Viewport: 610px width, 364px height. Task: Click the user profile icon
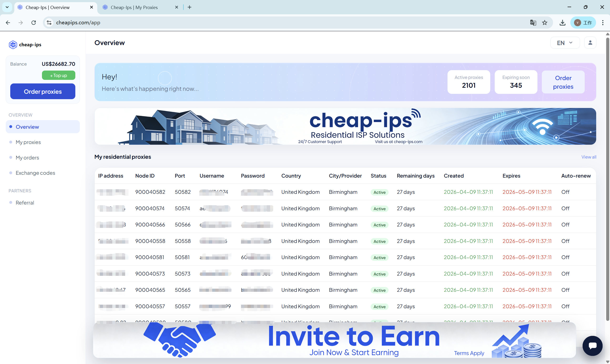coord(590,43)
